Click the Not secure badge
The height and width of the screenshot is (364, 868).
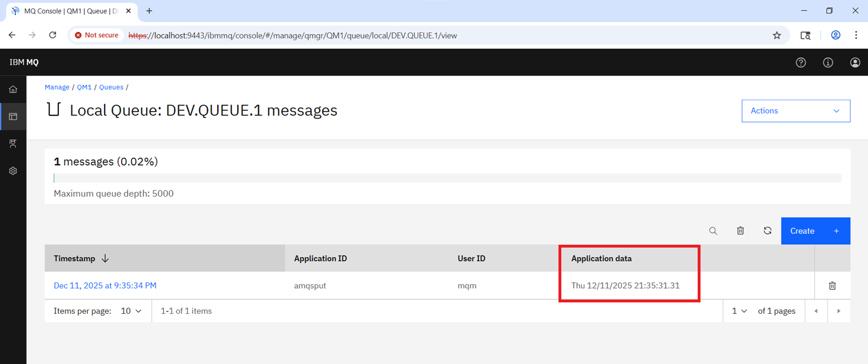[x=96, y=35]
